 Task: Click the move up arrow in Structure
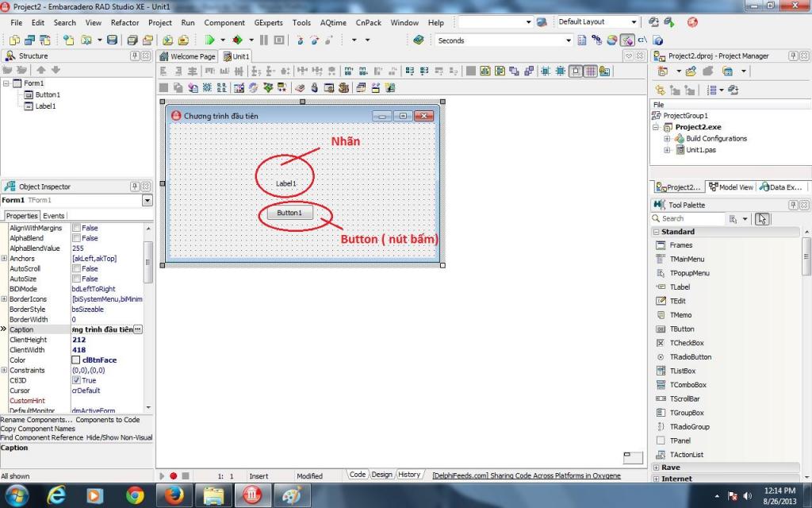tap(41, 70)
